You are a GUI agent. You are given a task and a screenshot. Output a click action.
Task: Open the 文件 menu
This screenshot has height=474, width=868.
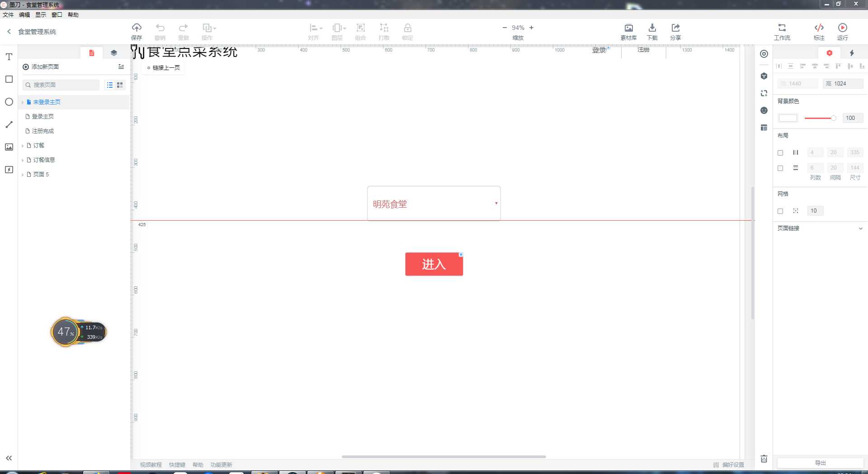8,15
